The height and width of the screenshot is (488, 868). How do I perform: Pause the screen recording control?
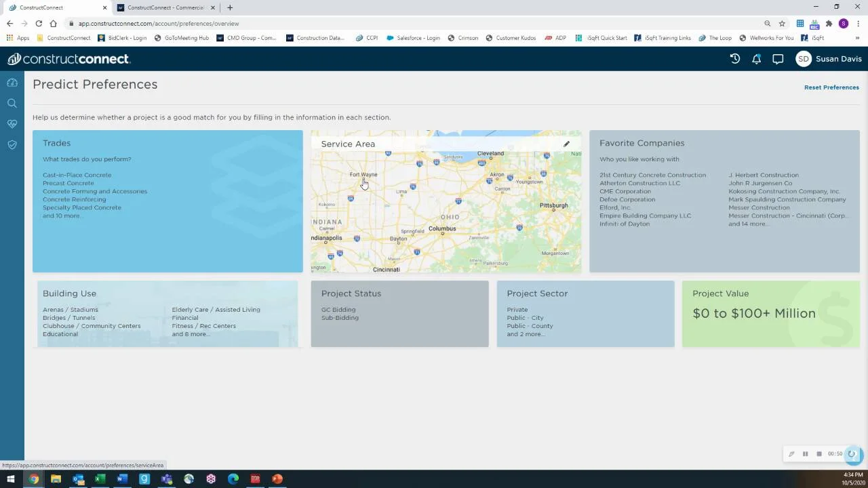click(x=805, y=454)
